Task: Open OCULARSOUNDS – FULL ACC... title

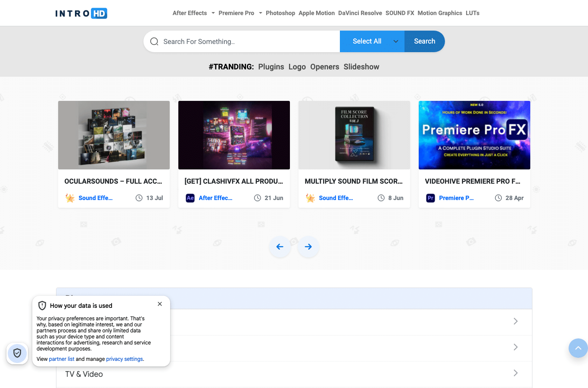Action: pyautogui.click(x=113, y=181)
